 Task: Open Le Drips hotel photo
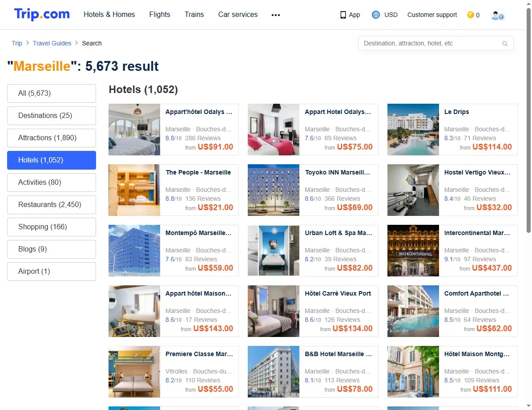pos(413,130)
